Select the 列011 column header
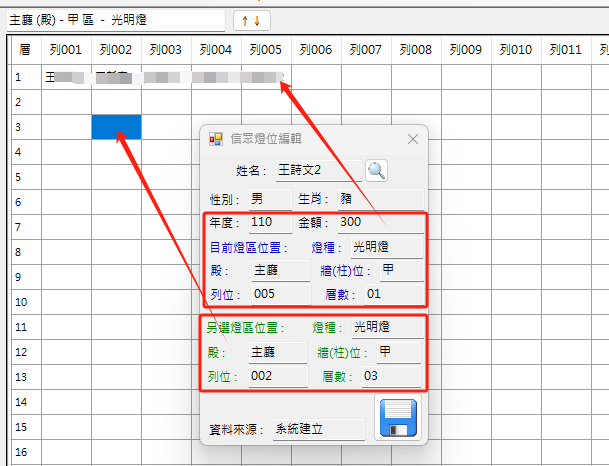Viewport: 609px width, 466px height. tap(565, 49)
